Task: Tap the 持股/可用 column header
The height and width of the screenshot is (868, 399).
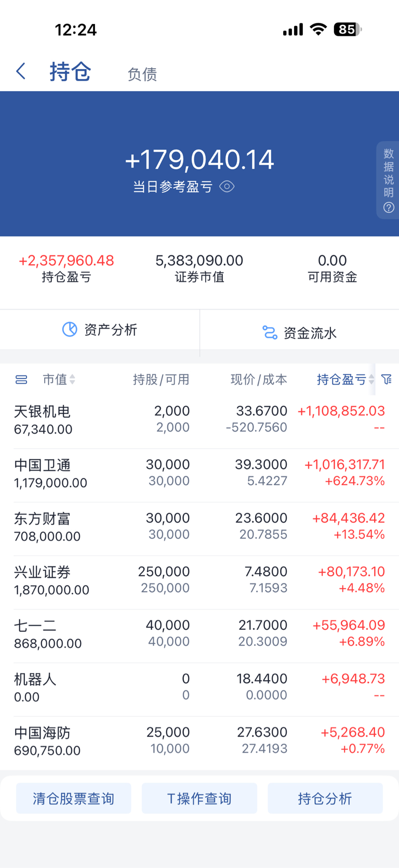Action: click(161, 380)
